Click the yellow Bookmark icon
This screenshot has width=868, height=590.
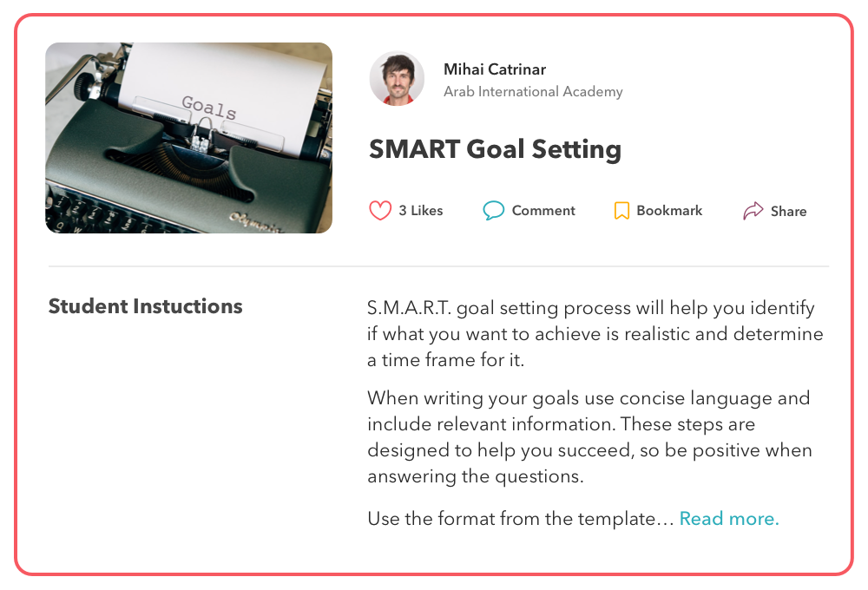coord(621,210)
